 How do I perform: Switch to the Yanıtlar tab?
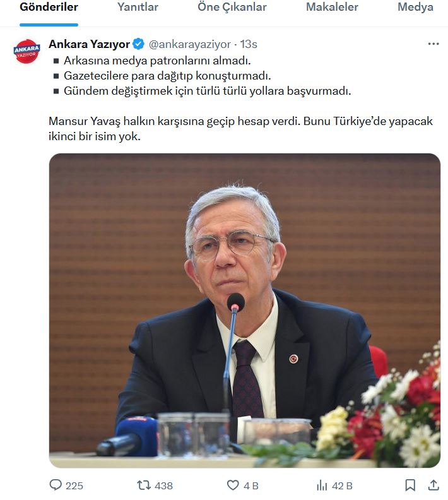click(x=138, y=7)
